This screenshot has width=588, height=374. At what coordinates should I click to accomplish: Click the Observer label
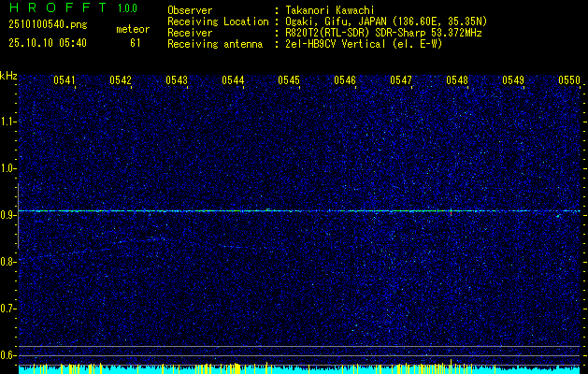[x=190, y=10]
